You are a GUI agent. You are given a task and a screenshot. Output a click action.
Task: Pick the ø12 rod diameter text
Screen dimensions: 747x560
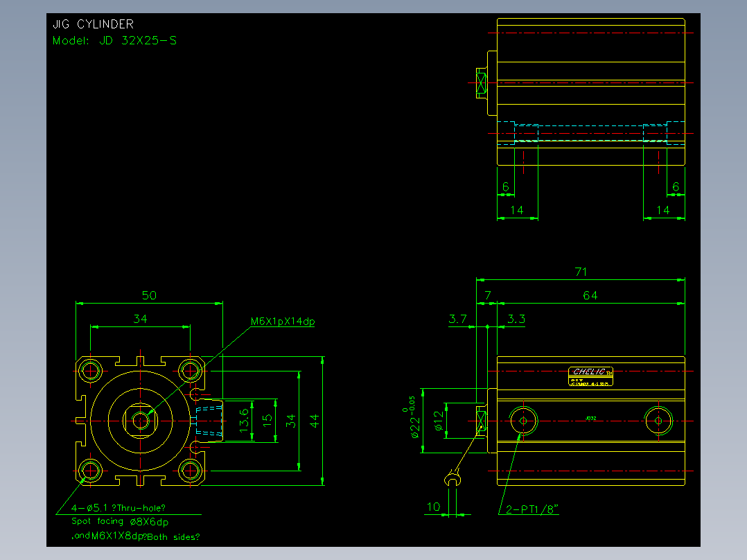[439, 421]
